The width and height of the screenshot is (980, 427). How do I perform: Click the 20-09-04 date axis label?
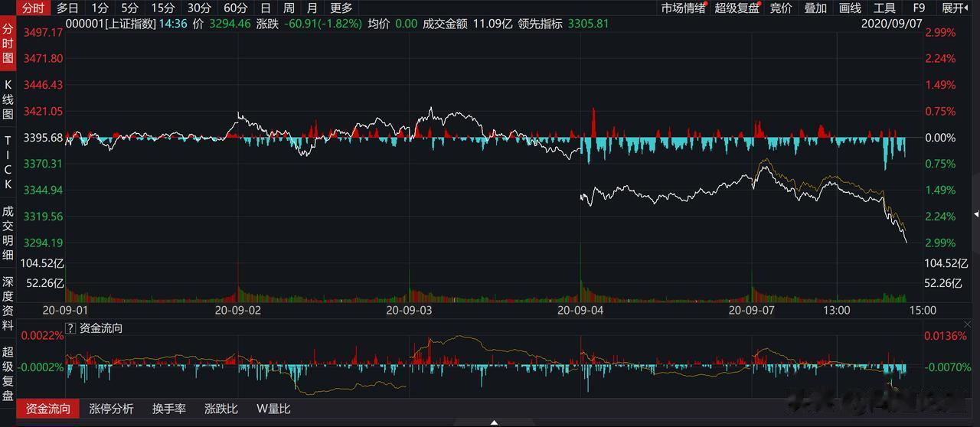coord(580,310)
